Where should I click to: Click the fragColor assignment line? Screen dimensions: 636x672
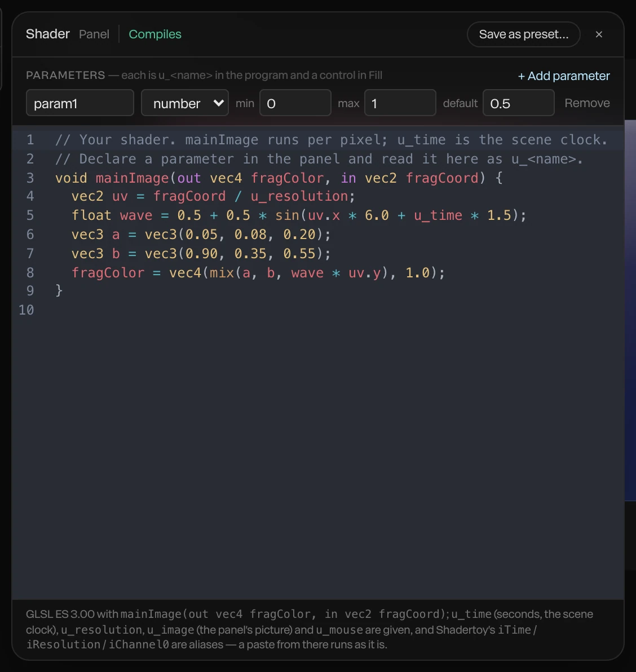tap(258, 272)
